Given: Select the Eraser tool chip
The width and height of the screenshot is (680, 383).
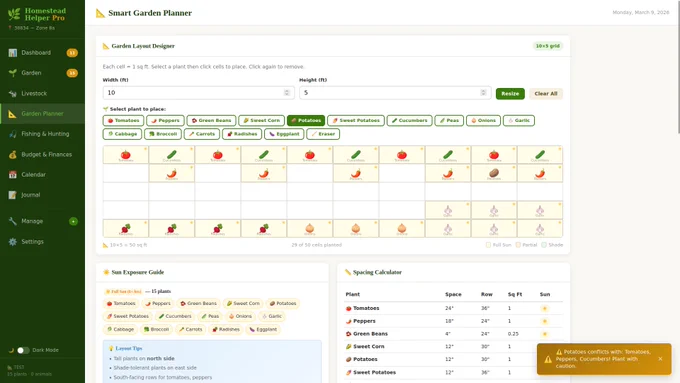Looking at the screenshot, I should 323,134.
